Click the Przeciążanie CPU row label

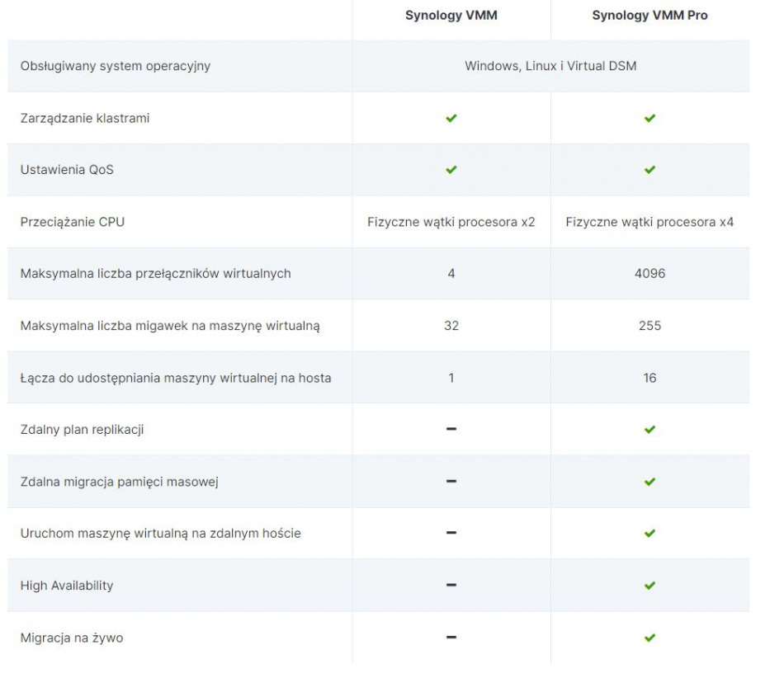tap(73, 222)
